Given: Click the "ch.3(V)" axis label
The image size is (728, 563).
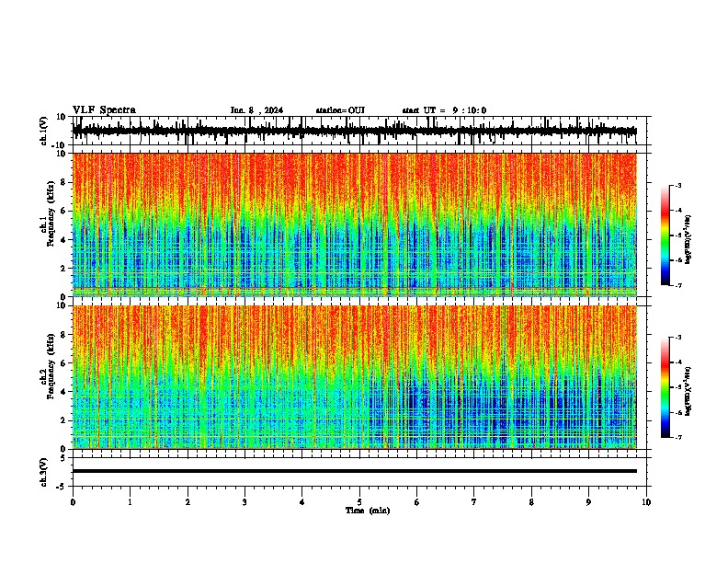Looking at the screenshot, I should [44, 472].
